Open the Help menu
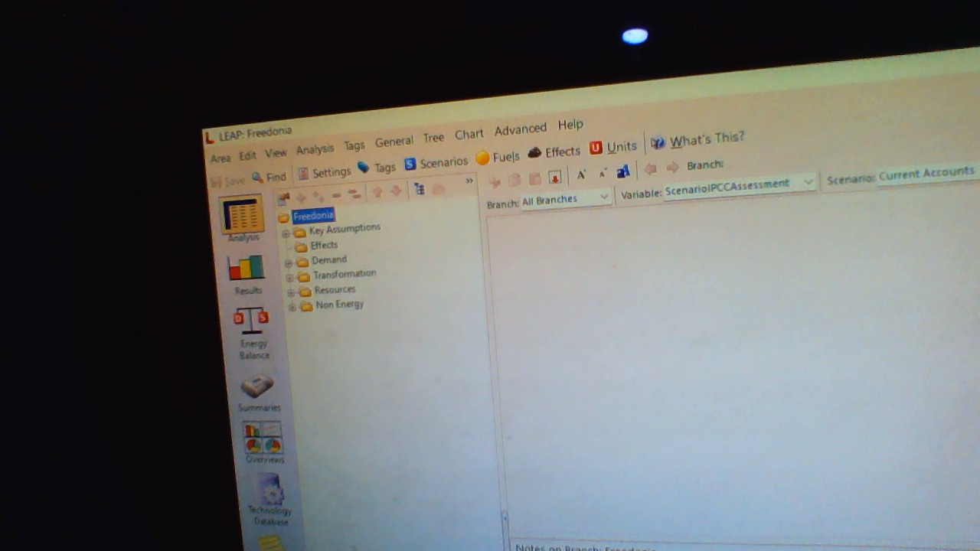Image resolution: width=980 pixels, height=551 pixels. point(570,125)
